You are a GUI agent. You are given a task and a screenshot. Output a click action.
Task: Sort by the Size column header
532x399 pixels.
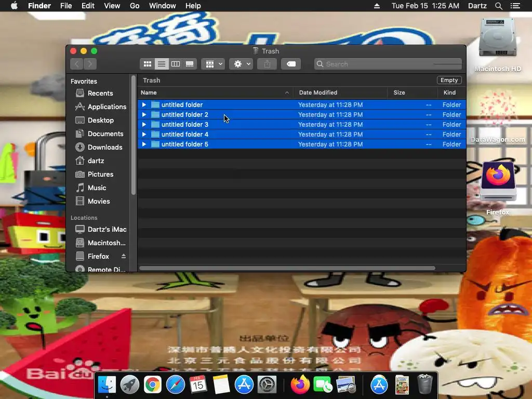[412, 92]
